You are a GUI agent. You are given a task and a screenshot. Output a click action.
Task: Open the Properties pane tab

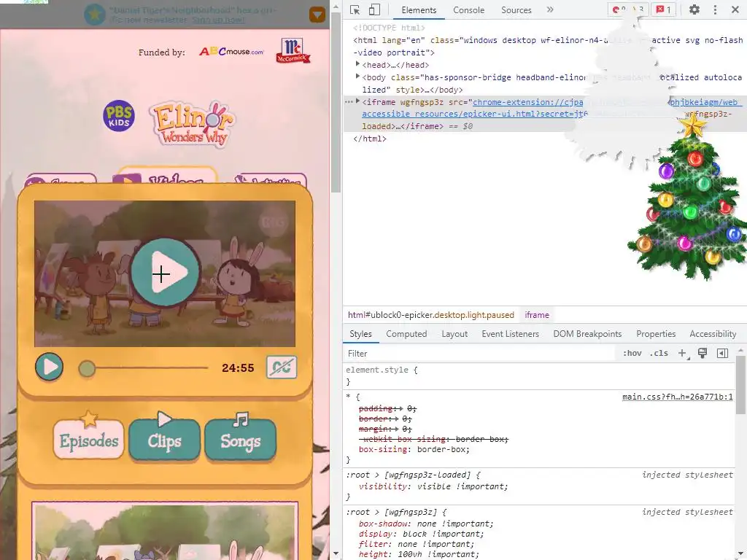click(656, 334)
